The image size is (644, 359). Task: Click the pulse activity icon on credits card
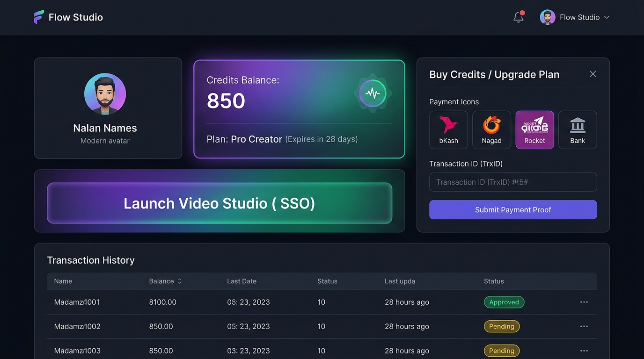click(373, 93)
